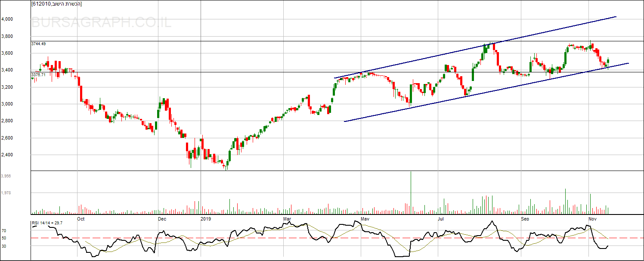The image size is (644, 261).
Task: Select the 3,400 price axis label
Action: [x=8, y=70]
